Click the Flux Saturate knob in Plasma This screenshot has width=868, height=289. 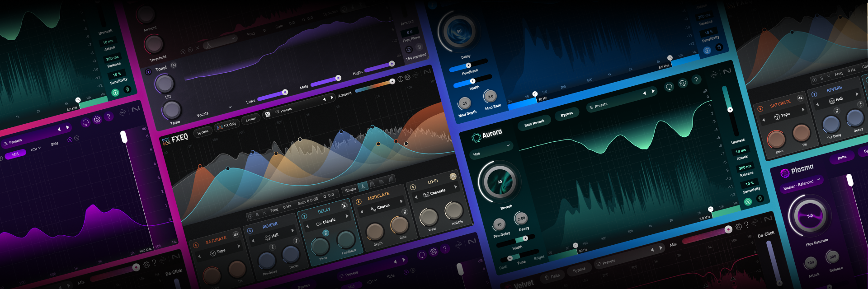point(810,215)
